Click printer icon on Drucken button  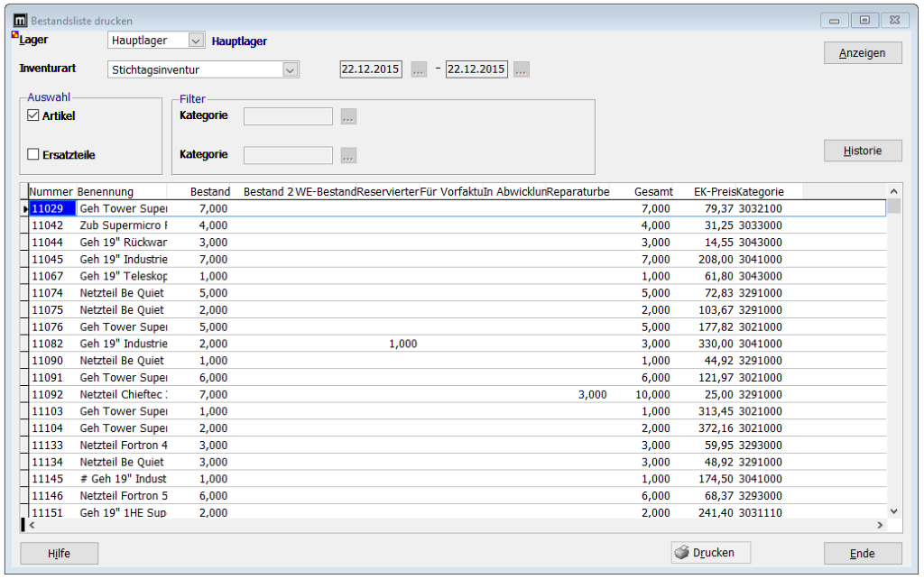[x=682, y=553]
